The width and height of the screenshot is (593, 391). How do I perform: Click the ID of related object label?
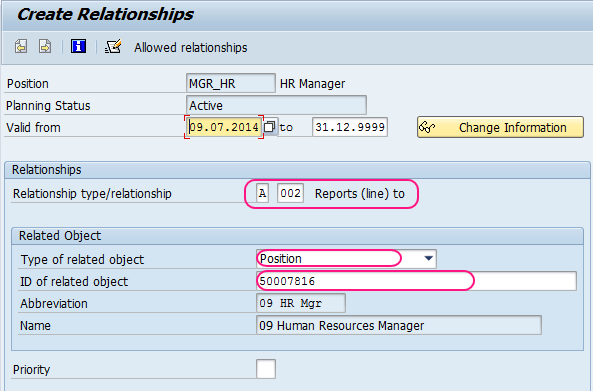click(74, 281)
